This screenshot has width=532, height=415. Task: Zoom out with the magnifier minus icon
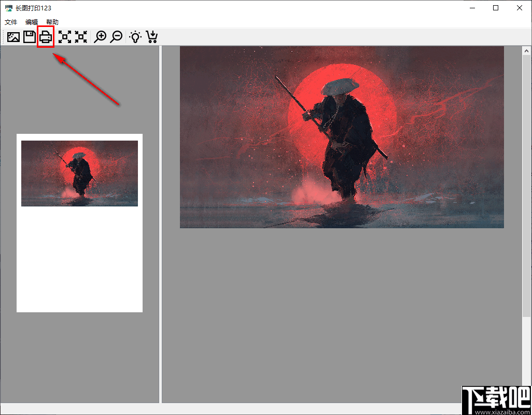point(116,37)
